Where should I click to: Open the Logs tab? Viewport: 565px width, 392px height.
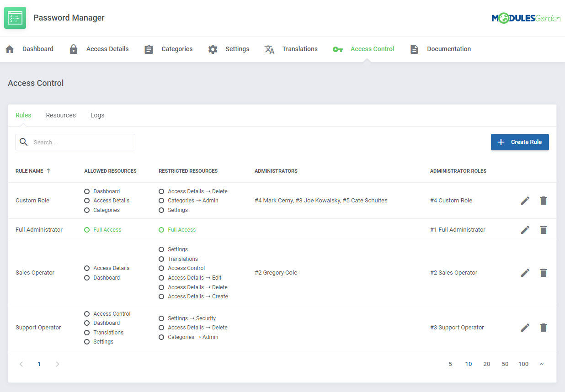click(x=97, y=115)
